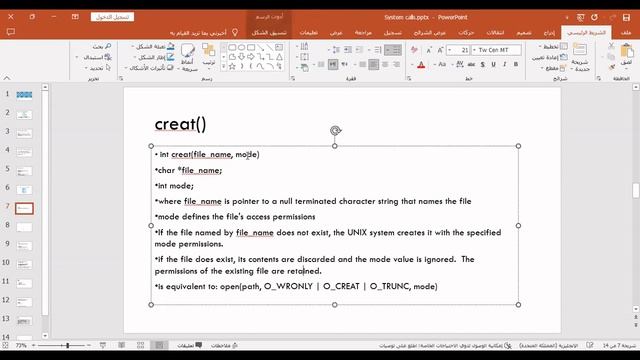
Task: Click Find (بحث) magnifier
Action: pos(107,47)
